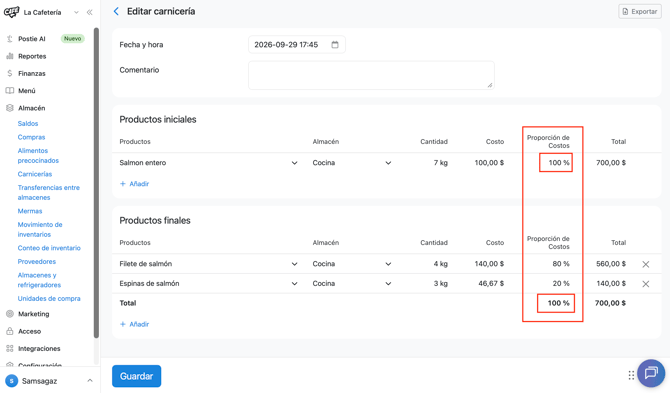670x393 pixels.
Task: Click the 140,00 $ cost of Filete de salmón
Action: click(x=489, y=264)
